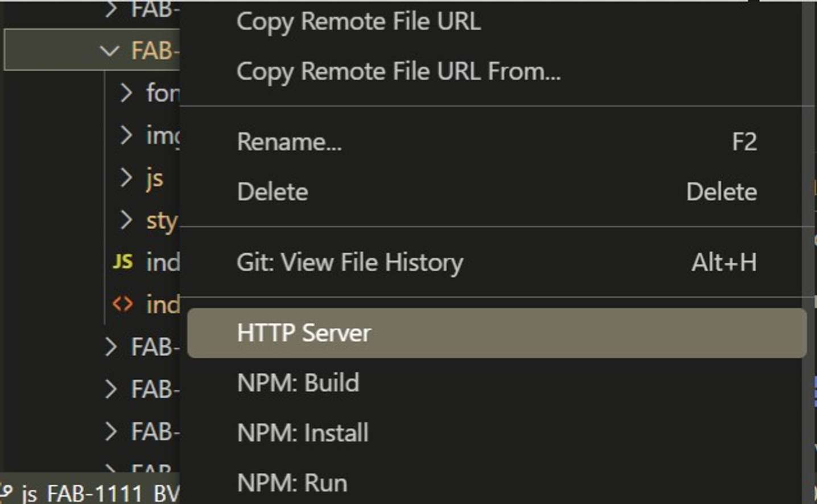This screenshot has height=504, width=817.
Task: Expand the styles folder chevron
Action: (x=126, y=220)
